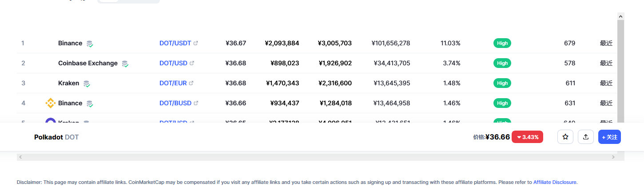
Task: Click the reserves-verified icon beside Kraken in row 3
Action: click(87, 84)
